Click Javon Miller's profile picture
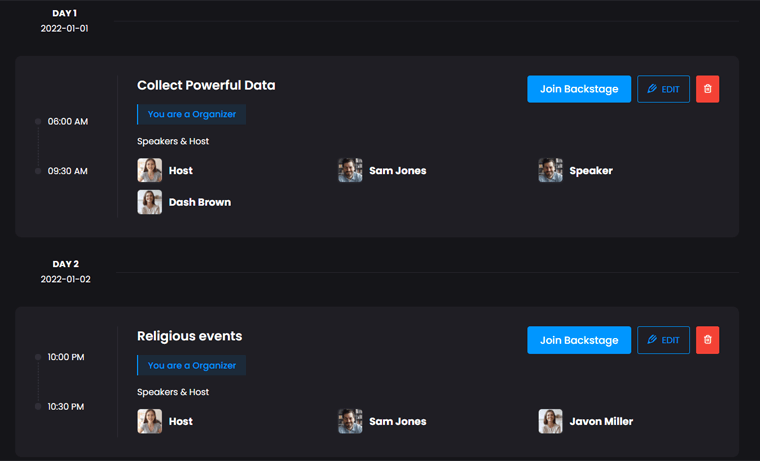This screenshot has height=461, width=760. click(x=550, y=421)
